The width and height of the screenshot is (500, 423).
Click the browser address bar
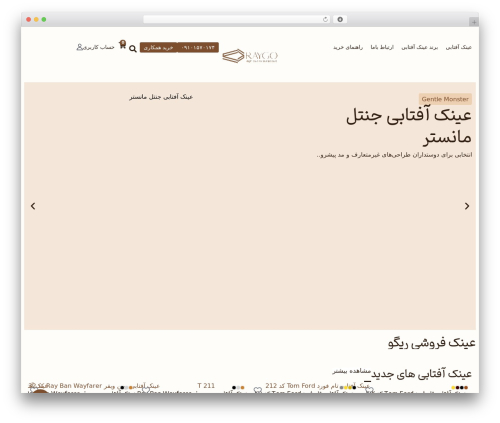pyautogui.click(x=237, y=19)
